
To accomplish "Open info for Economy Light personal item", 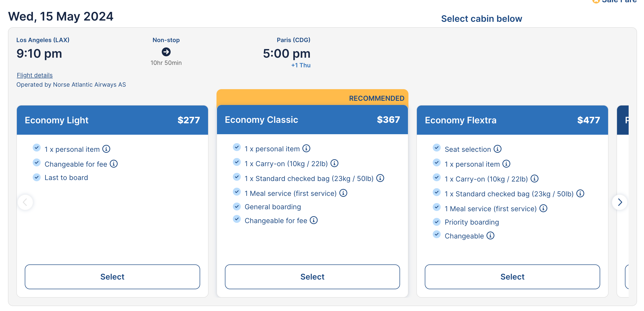I will click(106, 149).
